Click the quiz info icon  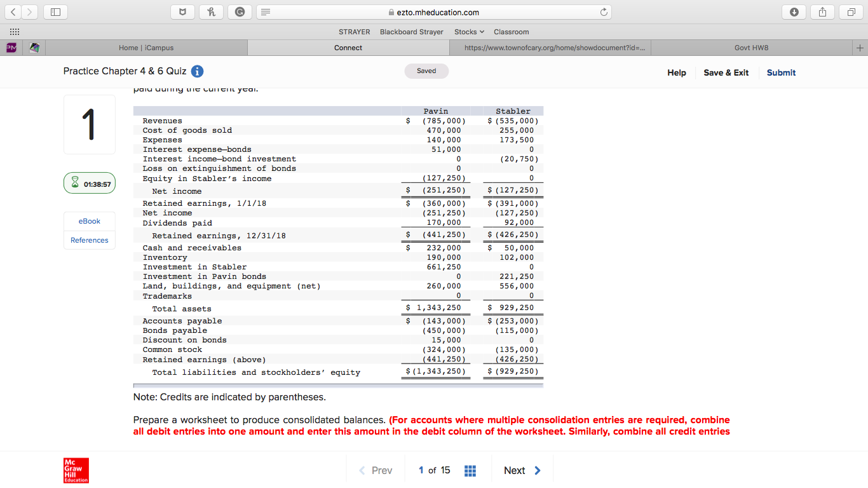coord(197,71)
